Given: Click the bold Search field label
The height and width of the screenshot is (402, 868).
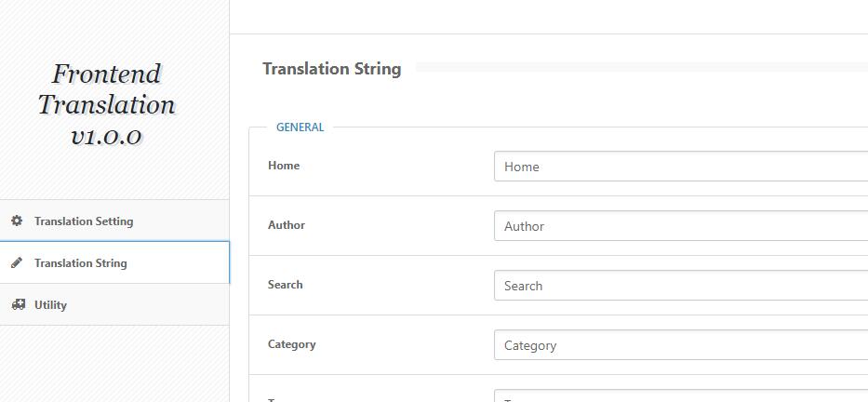Looking at the screenshot, I should 285,285.
